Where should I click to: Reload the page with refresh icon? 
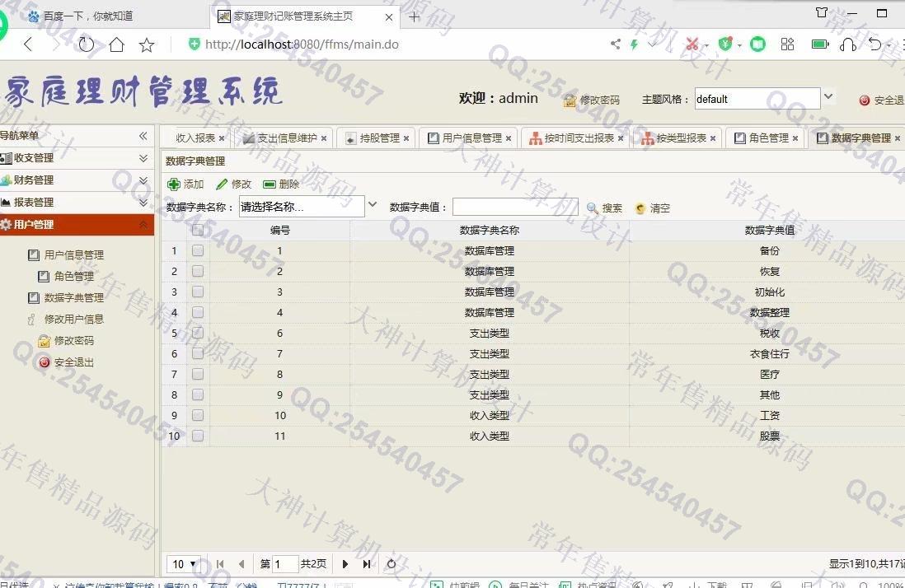click(x=86, y=44)
